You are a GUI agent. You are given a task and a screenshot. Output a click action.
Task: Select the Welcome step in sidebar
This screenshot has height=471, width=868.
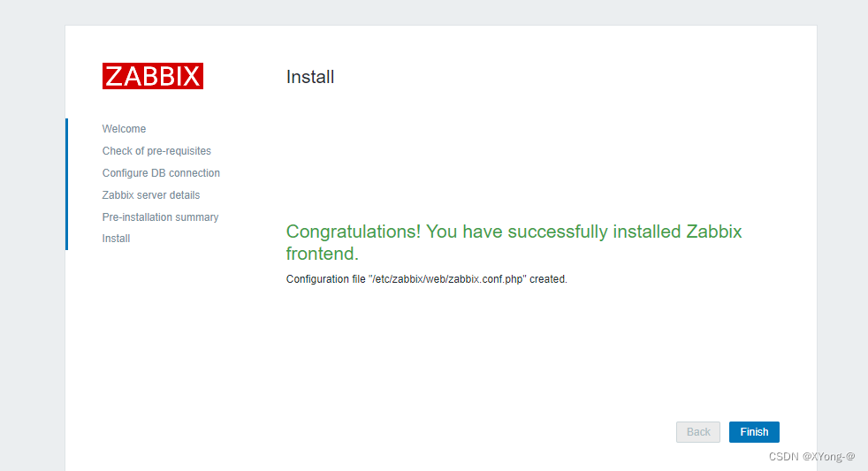(x=124, y=129)
